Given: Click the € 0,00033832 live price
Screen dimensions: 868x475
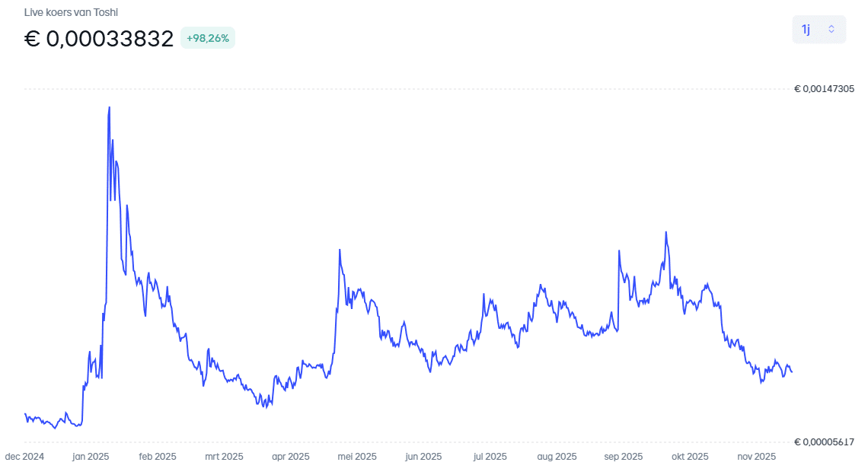Looking at the screenshot, I should pos(99,39).
